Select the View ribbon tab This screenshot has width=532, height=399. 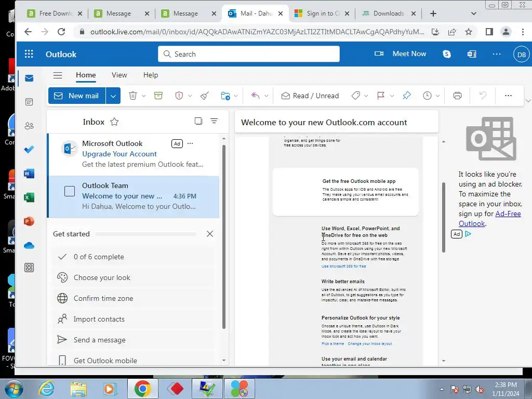(119, 75)
